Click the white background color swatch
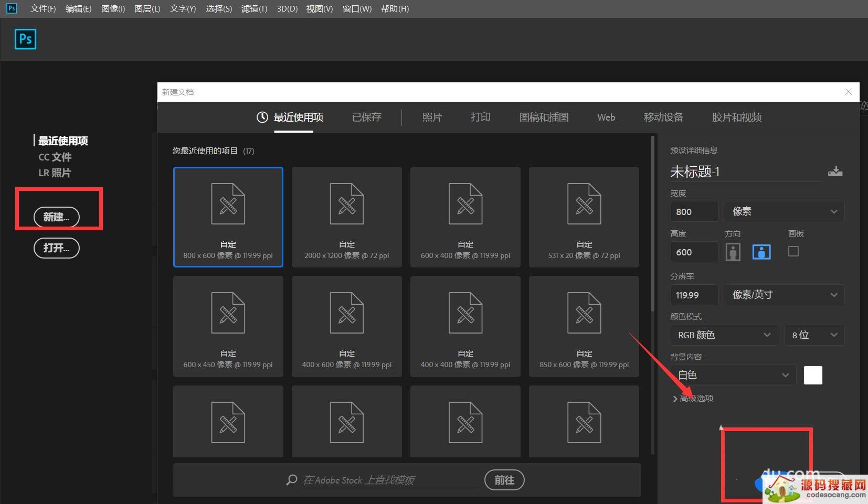Image resolution: width=868 pixels, height=504 pixels. [813, 375]
